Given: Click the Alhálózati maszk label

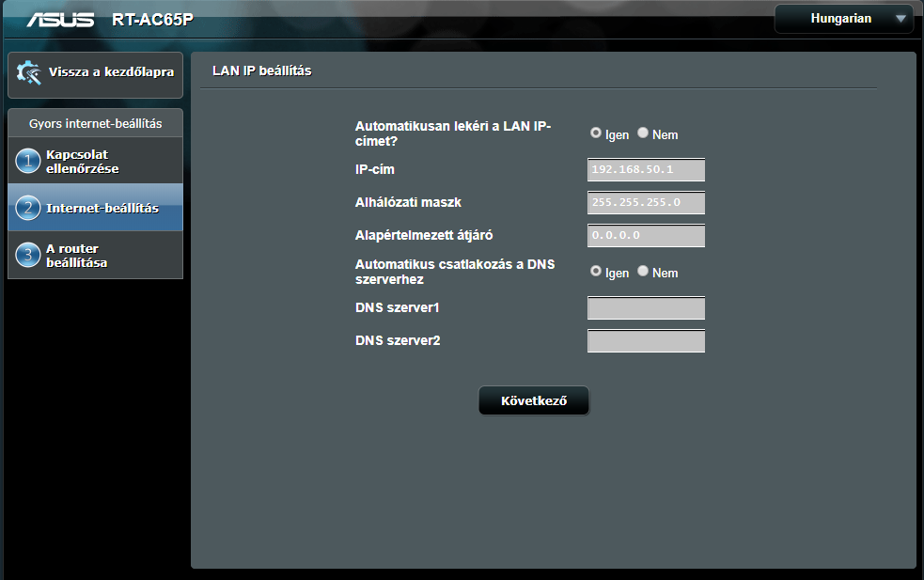Looking at the screenshot, I should [x=408, y=202].
